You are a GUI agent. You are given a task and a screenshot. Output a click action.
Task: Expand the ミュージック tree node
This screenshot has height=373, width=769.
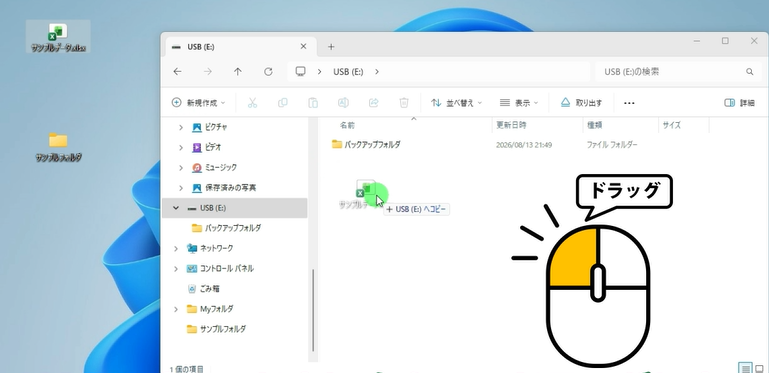pos(180,168)
